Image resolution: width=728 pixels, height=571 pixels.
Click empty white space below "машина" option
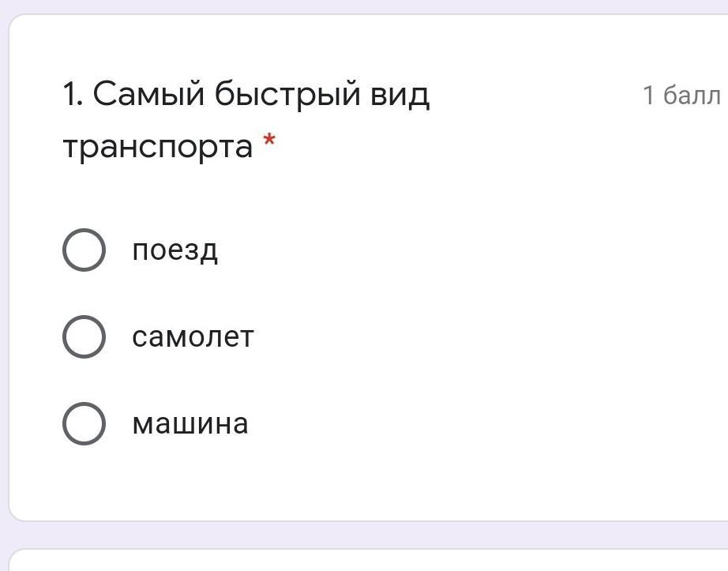click(363, 482)
